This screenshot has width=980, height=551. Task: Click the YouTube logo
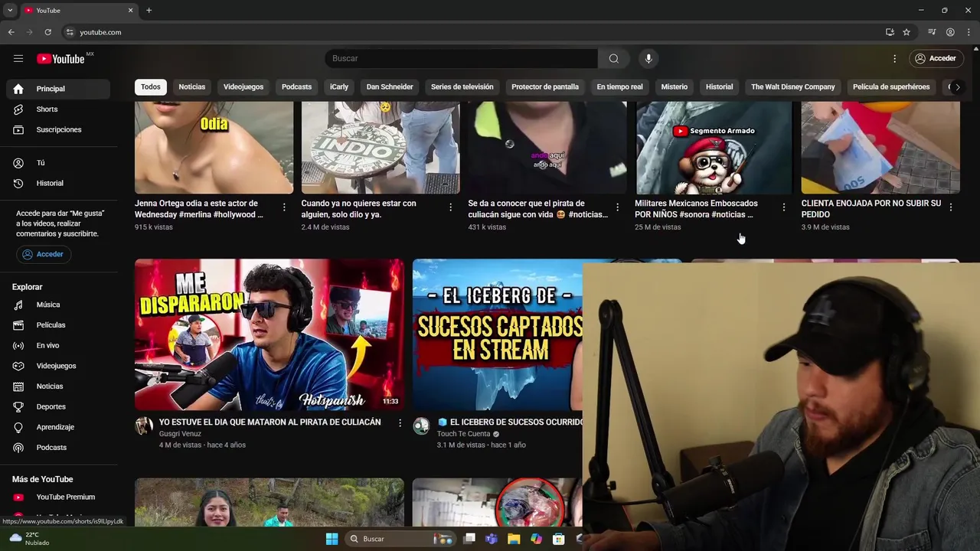60,59
